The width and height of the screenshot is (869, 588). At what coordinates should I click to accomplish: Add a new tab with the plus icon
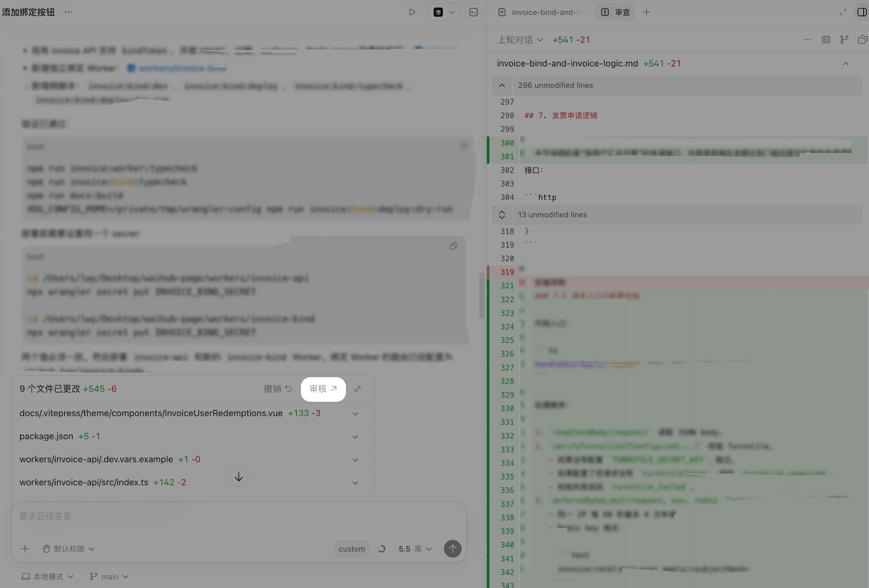(x=646, y=12)
